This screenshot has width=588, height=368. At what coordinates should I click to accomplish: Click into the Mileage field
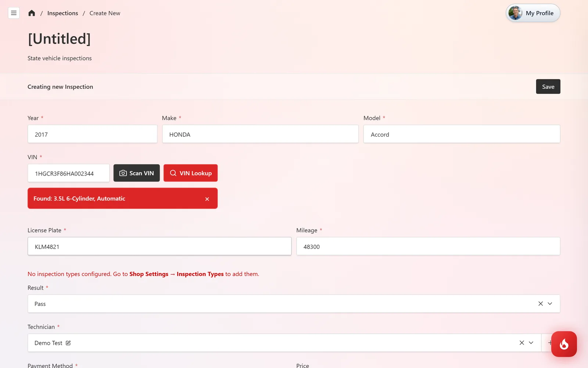pos(428,246)
